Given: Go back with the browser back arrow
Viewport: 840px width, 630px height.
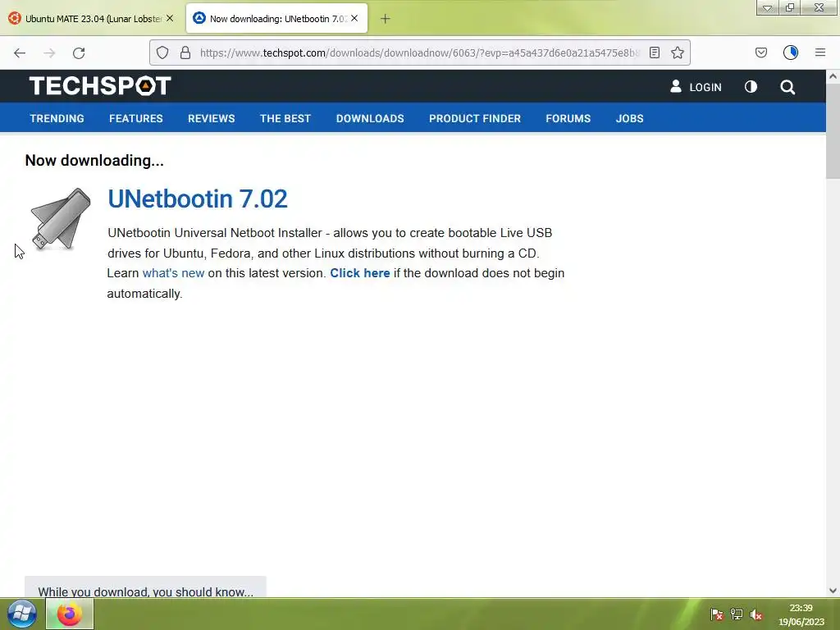Looking at the screenshot, I should pyautogui.click(x=20, y=52).
